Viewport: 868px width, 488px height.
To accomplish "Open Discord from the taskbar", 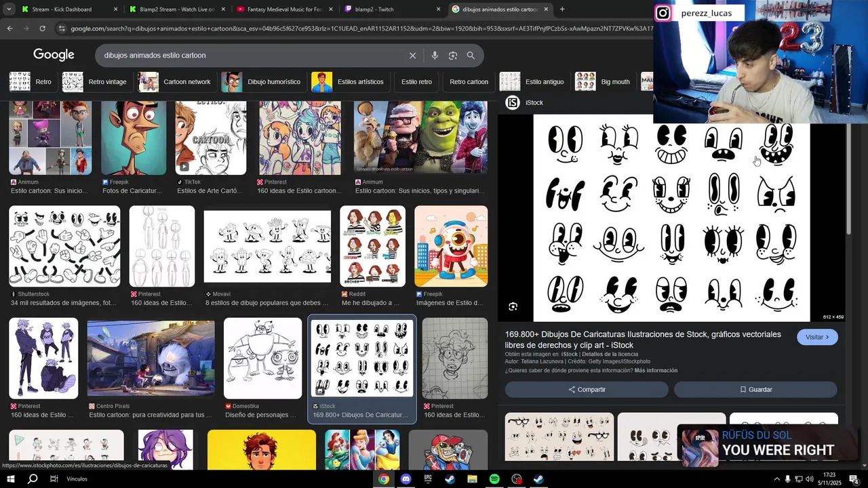I will (406, 479).
